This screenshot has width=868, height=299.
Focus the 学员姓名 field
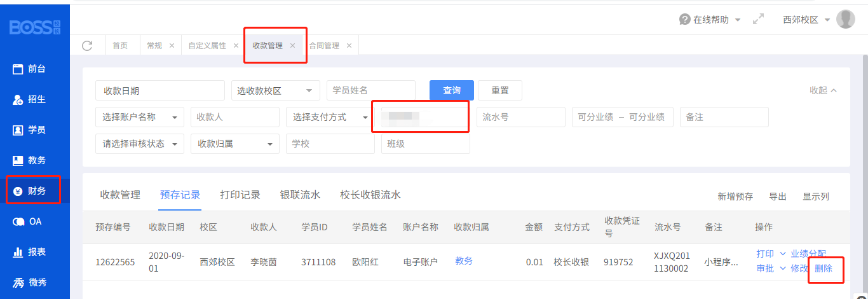click(x=371, y=90)
